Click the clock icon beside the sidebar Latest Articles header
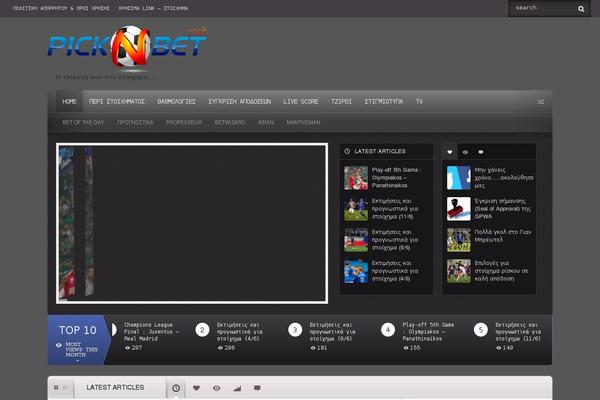The width and height of the screenshot is (600, 400). [x=347, y=151]
